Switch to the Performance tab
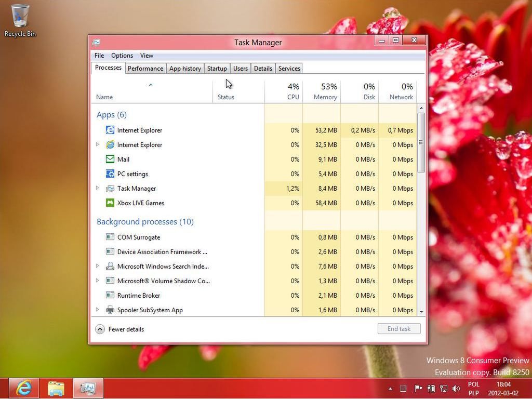 (145, 69)
